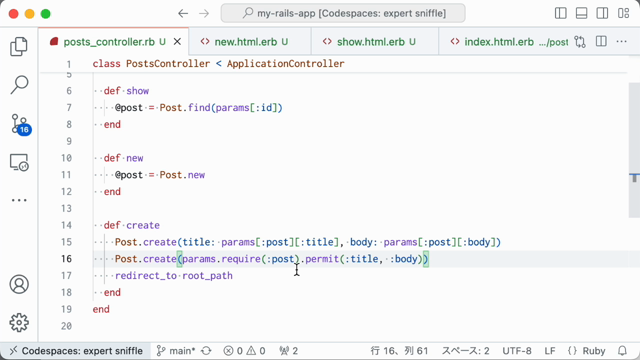
Task: Open the Remote Explorer view
Action: click(19, 162)
